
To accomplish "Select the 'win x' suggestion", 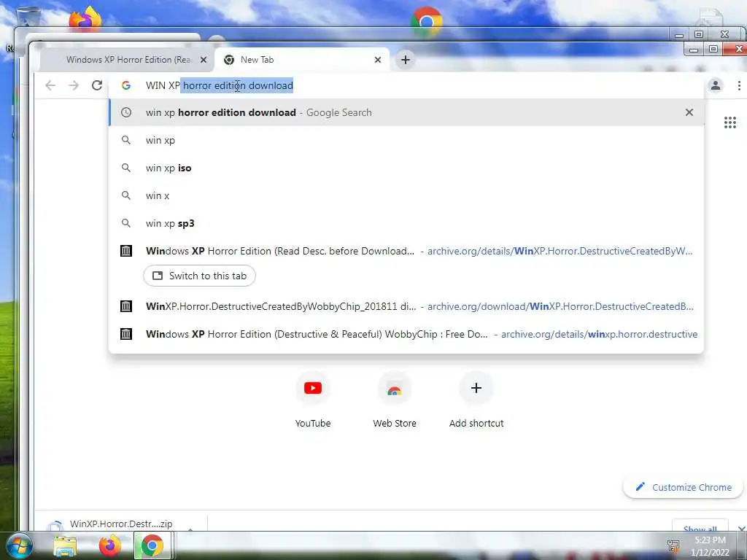I will click(x=406, y=195).
